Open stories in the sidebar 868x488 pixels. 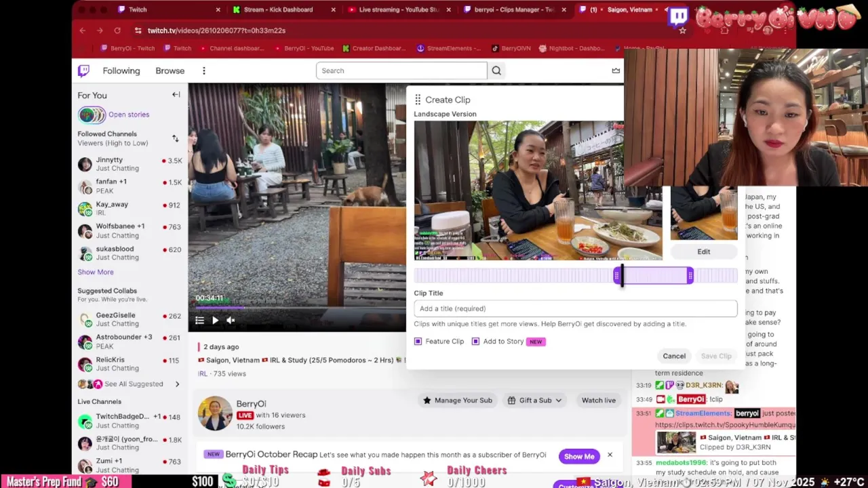(x=129, y=115)
